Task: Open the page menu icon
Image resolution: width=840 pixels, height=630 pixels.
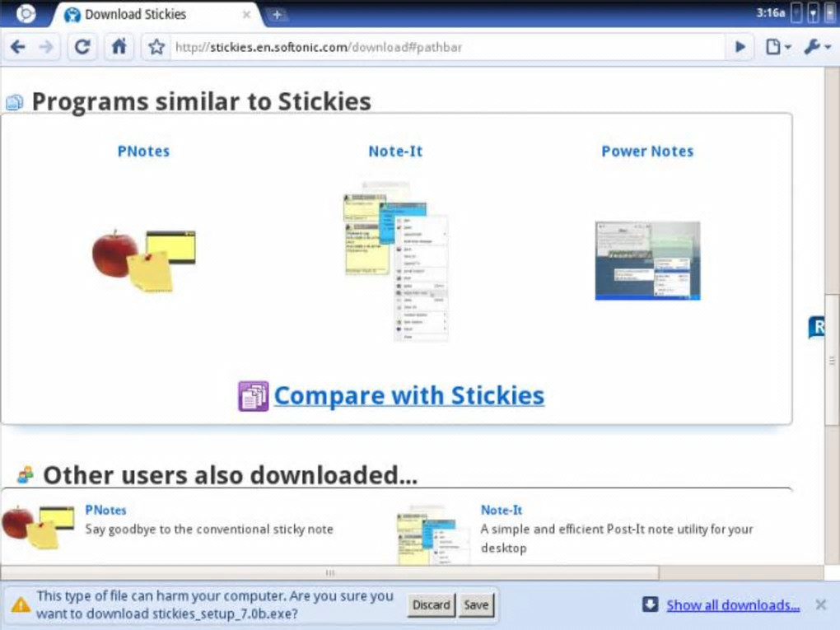Action: pos(778,47)
